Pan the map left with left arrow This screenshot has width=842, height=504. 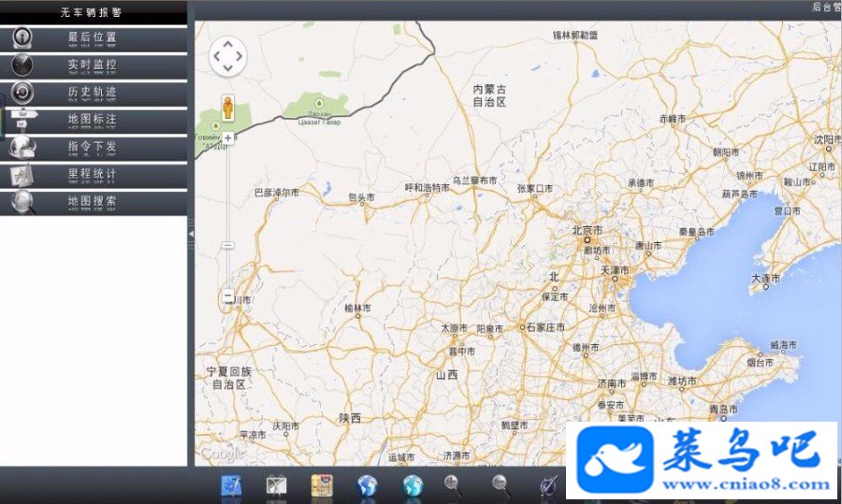[x=216, y=56]
